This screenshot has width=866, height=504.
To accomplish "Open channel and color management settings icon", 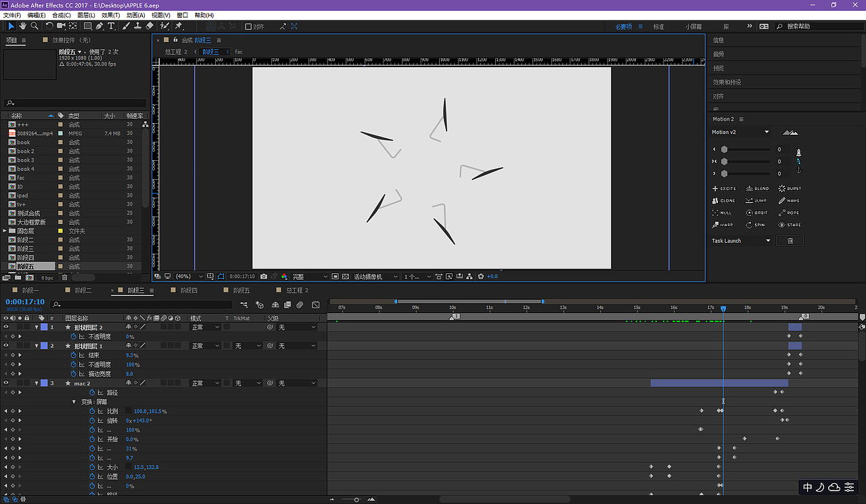I will 284,277.
